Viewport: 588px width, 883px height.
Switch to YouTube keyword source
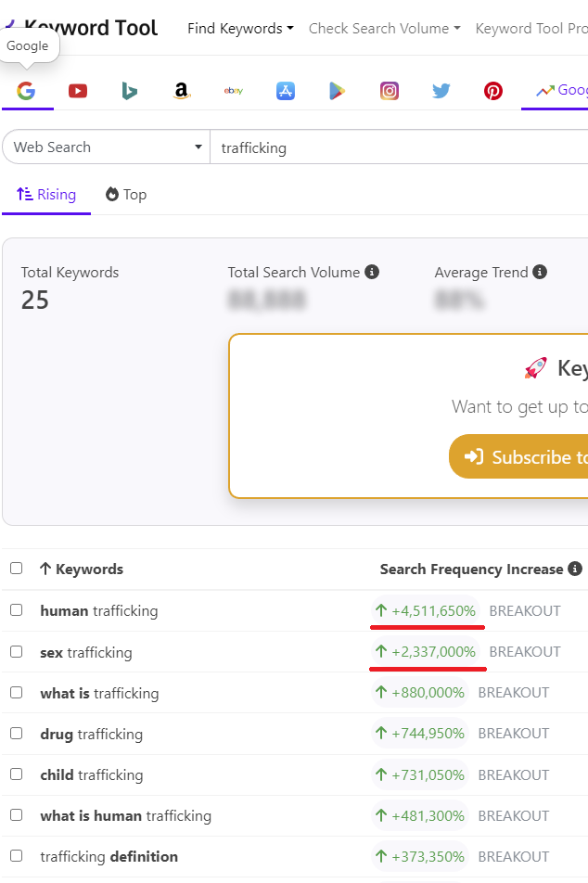coord(78,91)
